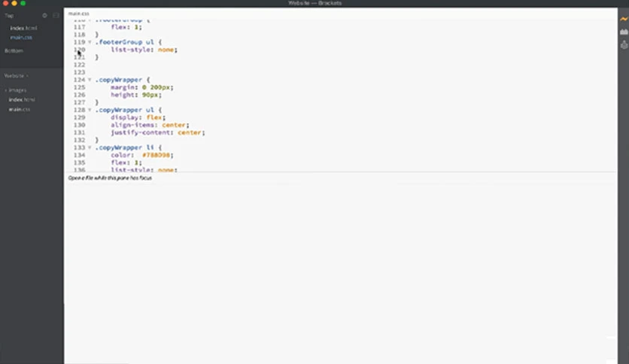Click the 'Top' pane label in the sidebar
629x364 pixels.
[9, 16]
